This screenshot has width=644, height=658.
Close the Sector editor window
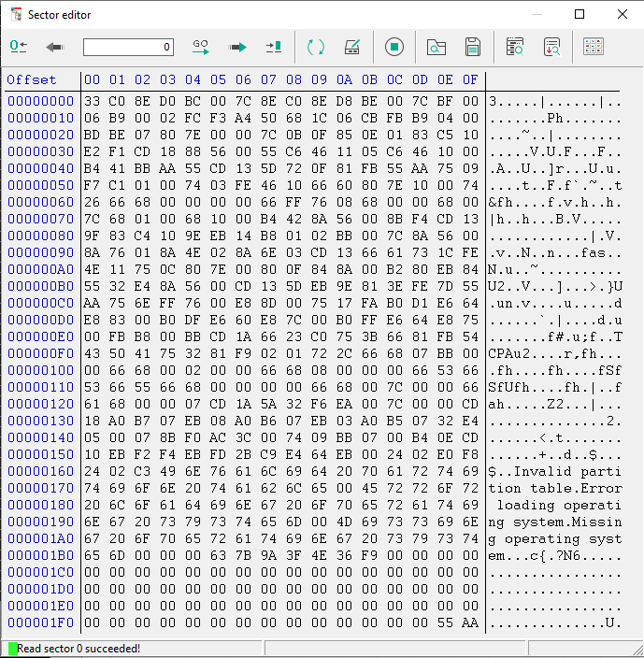(x=623, y=14)
